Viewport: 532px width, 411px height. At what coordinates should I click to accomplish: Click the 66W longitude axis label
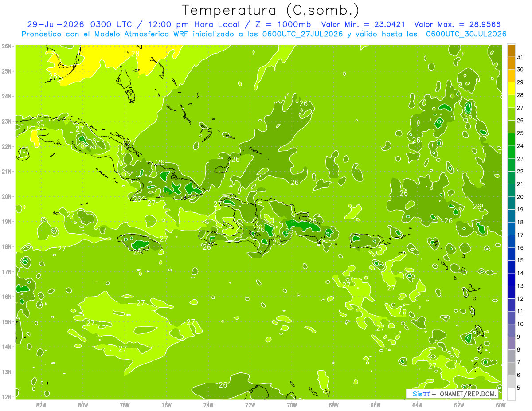pyautogui.click(x=375, y=405)
